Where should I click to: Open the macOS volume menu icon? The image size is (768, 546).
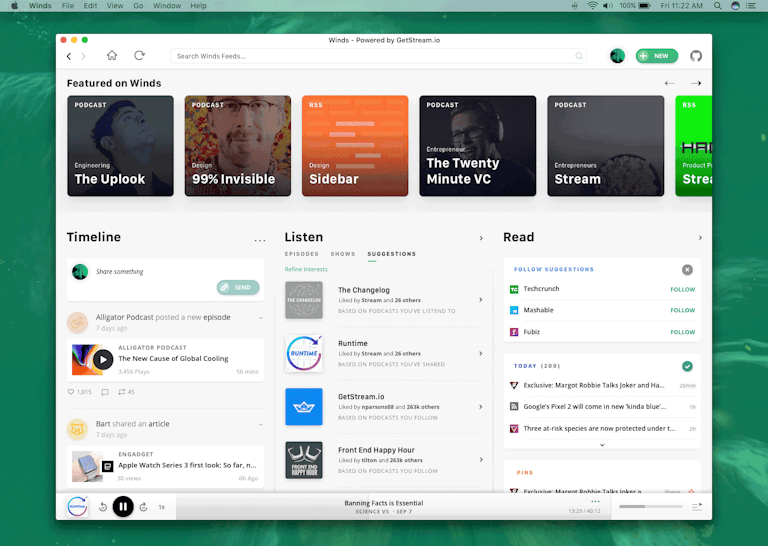click(608, 6)
